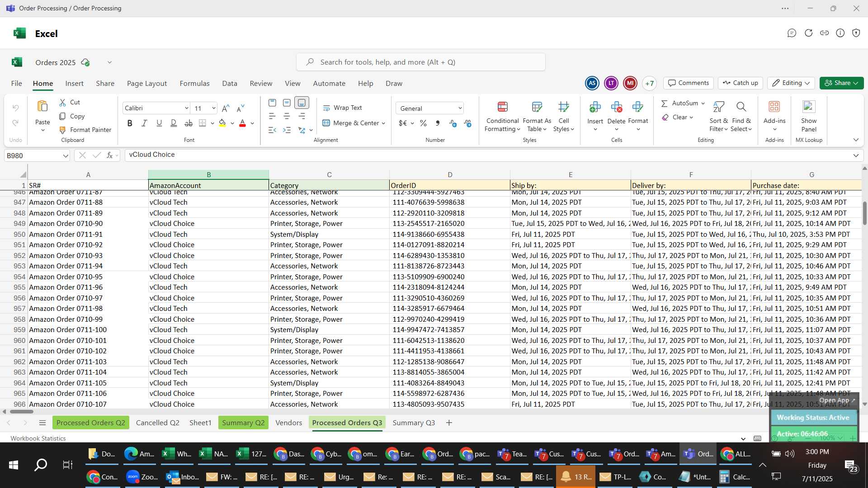The width and height of the screenshot is (868, 488).
Task: Apply the yellow fill color swatch
Action: click(x=222, y=123)
